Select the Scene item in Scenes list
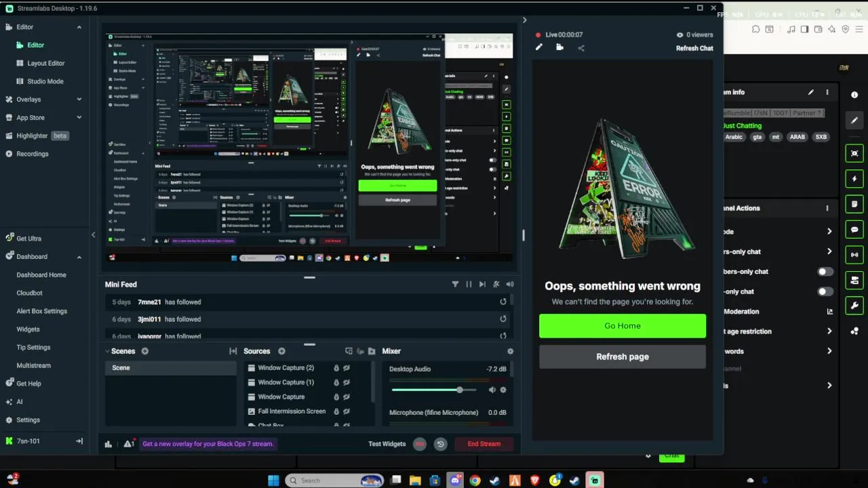The height and width of the screenshot is (488, 868). tap(170, 368)
